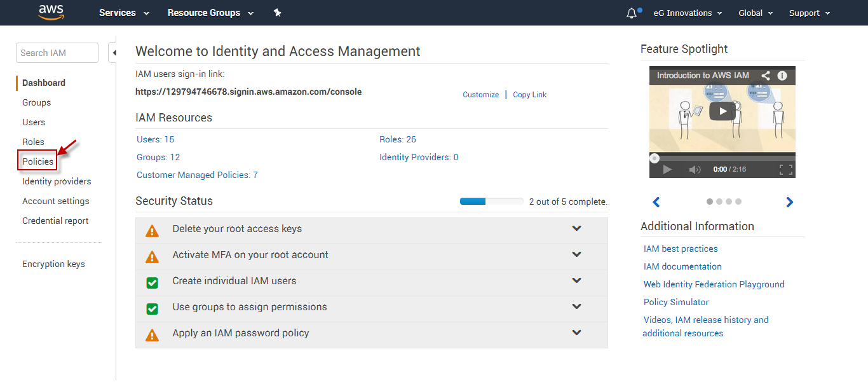Open Web Identity Federation Playground link
Viewport: 868px width, 384px height.
pyautogui.click(x=714, y=284)
